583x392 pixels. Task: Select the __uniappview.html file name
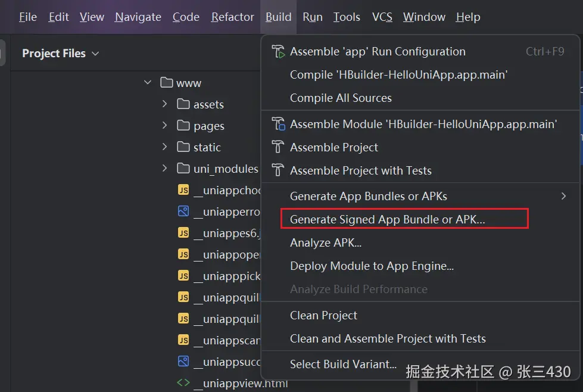(241, 384)
